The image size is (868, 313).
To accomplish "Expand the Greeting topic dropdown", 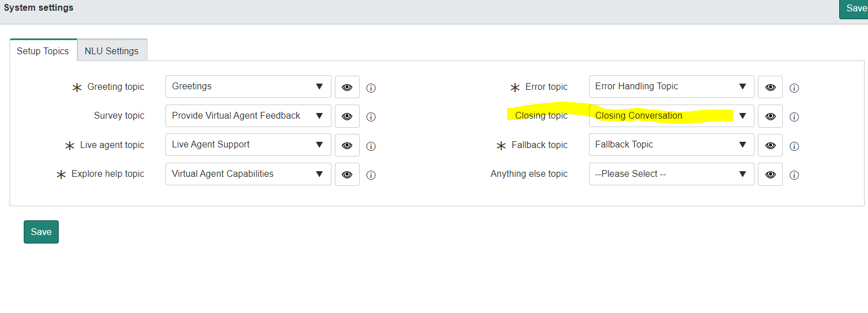I will [x=248, y=86].
